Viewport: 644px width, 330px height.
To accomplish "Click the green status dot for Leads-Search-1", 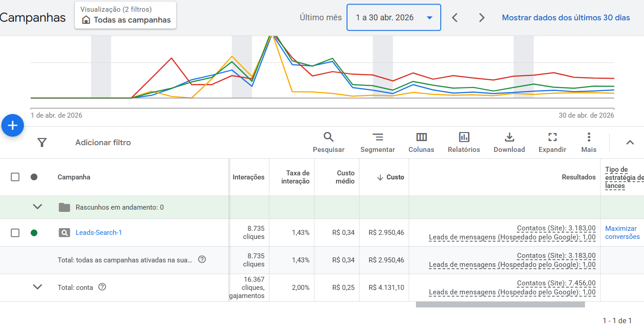I will click(x=34, y=233).
